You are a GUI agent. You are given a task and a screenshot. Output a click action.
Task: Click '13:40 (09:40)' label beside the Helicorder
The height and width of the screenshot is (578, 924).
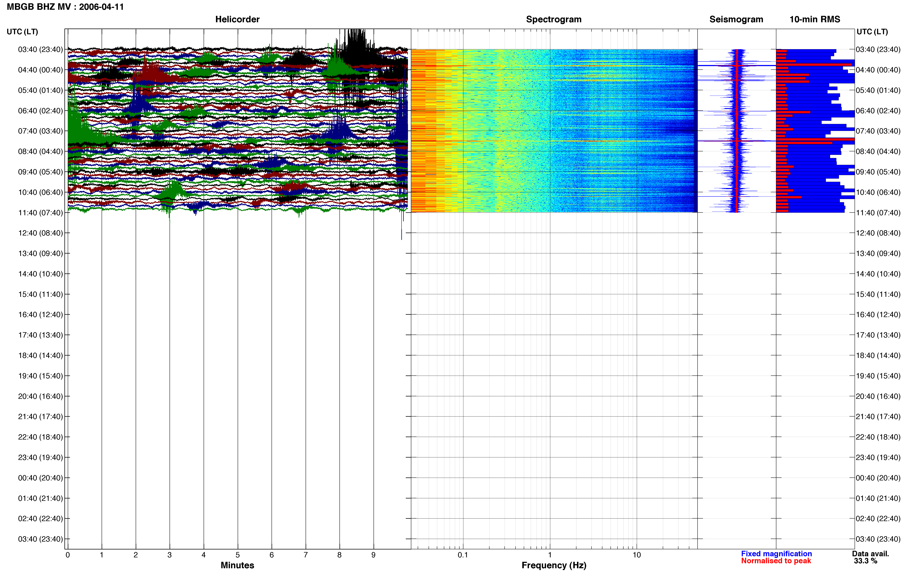41,253
